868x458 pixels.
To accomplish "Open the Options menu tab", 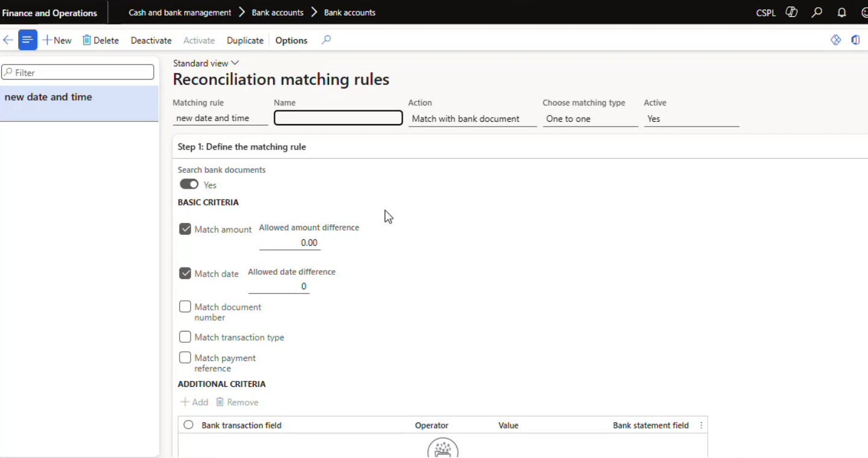I will pos(291,40).
